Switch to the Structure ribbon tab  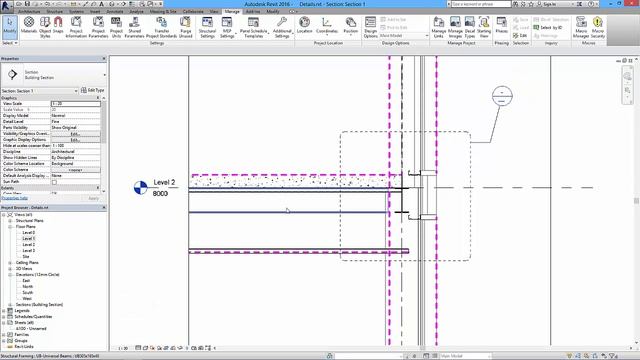coord(54,11)
